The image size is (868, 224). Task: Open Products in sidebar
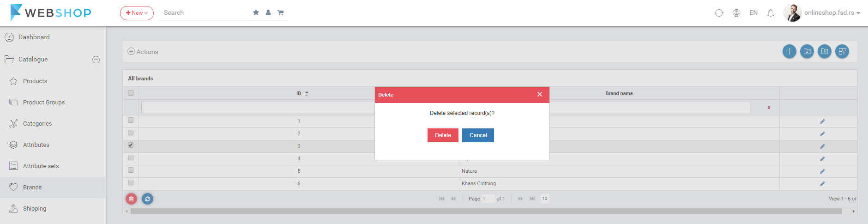[x=35, y=81]
